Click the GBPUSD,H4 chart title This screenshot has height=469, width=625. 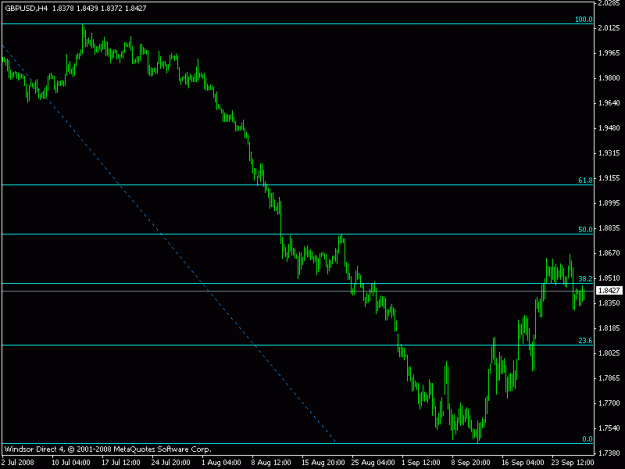point(26,8)
